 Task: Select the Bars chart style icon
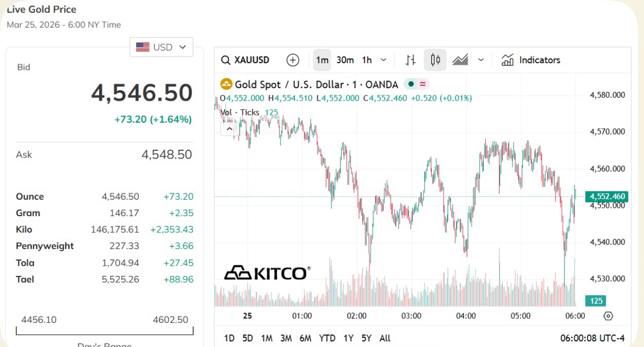410,60
